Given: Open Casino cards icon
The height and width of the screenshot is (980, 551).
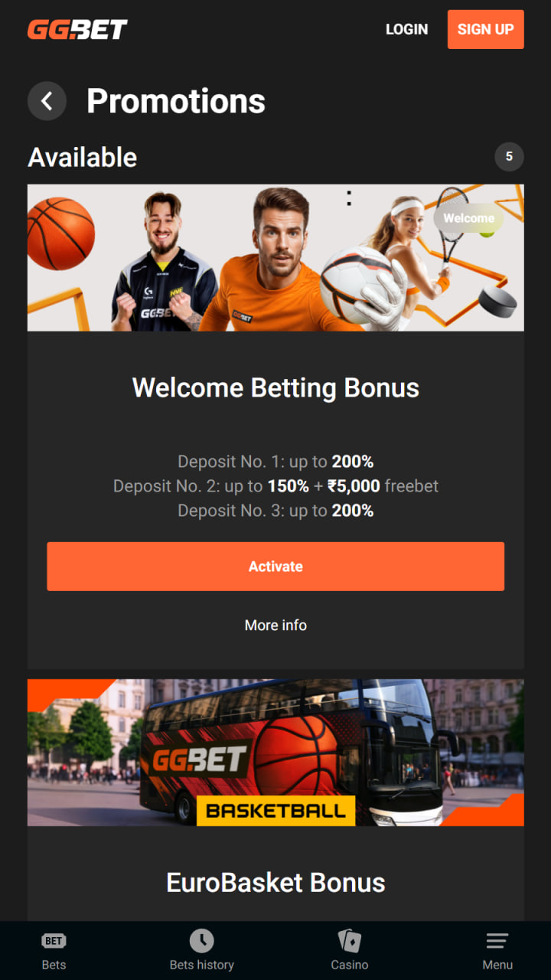Looking at the screenshot, I should point(350,941).
